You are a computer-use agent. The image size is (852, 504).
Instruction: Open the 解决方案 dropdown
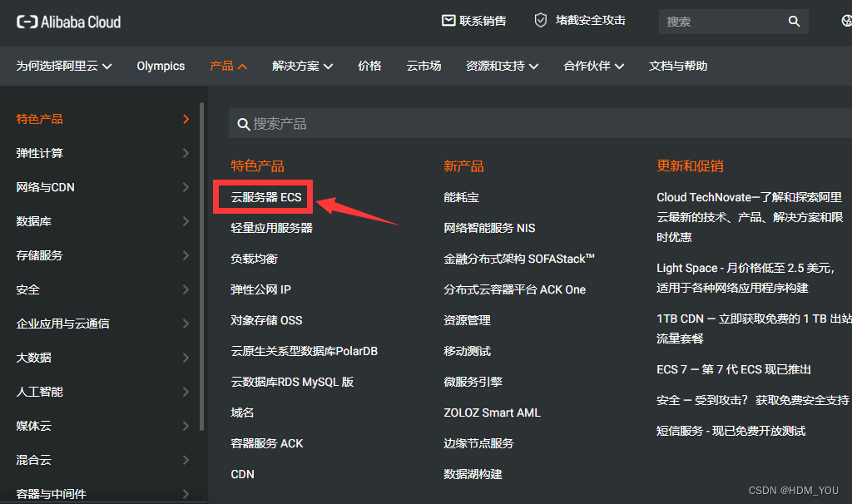(x=303, y=66)
